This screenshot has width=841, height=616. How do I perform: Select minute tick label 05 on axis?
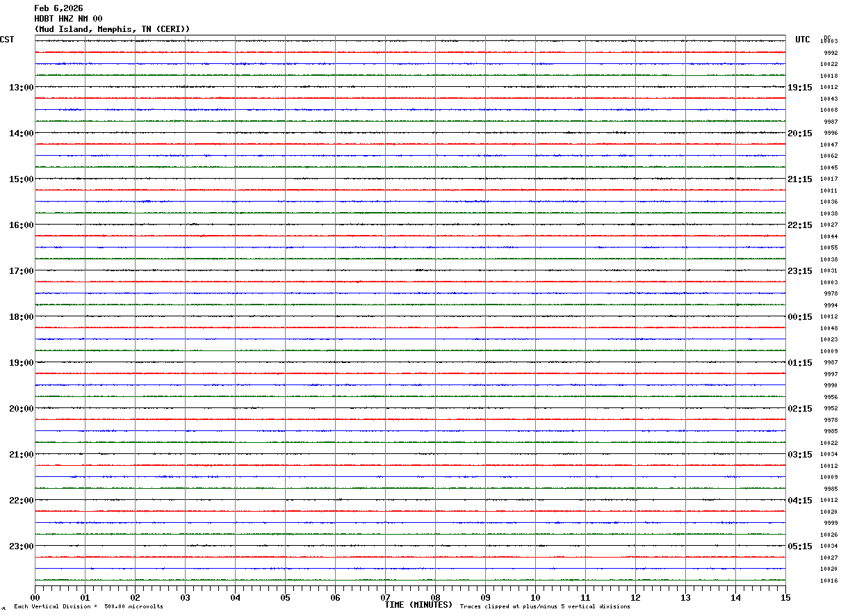click(285, 597)
